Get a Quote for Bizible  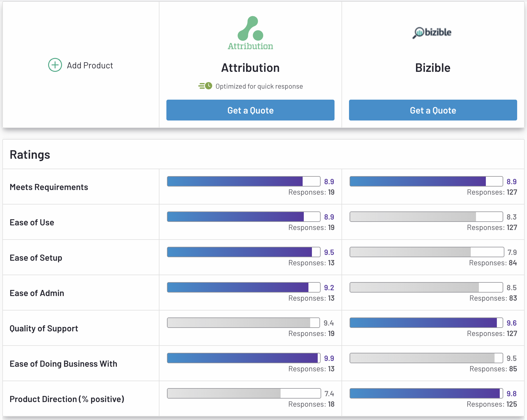(433, 110)
